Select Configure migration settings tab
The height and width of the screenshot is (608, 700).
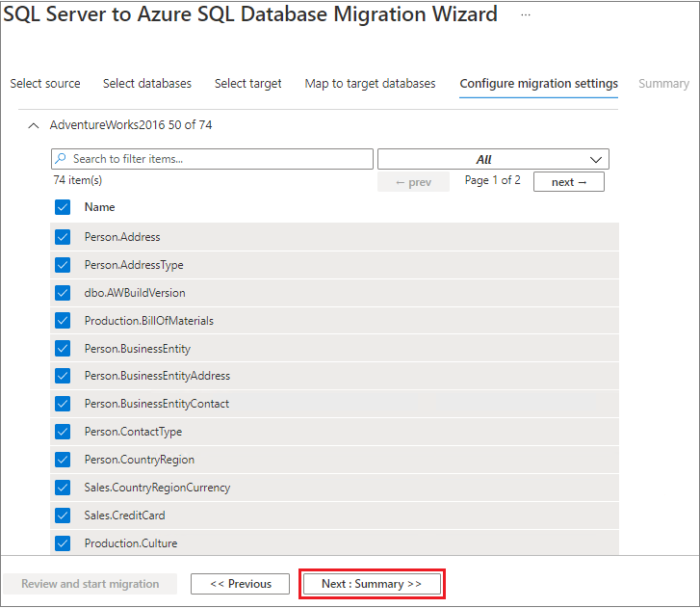[x=539, y=84]
